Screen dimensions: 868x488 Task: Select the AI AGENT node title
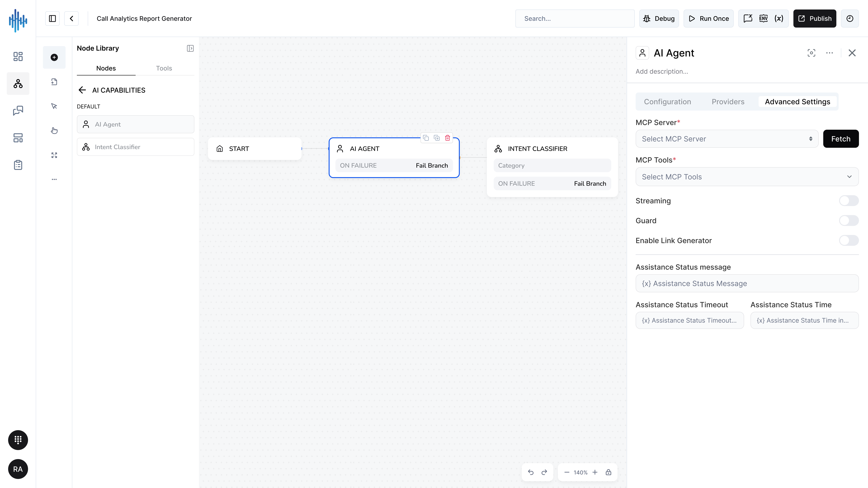[x=365, y=149]
